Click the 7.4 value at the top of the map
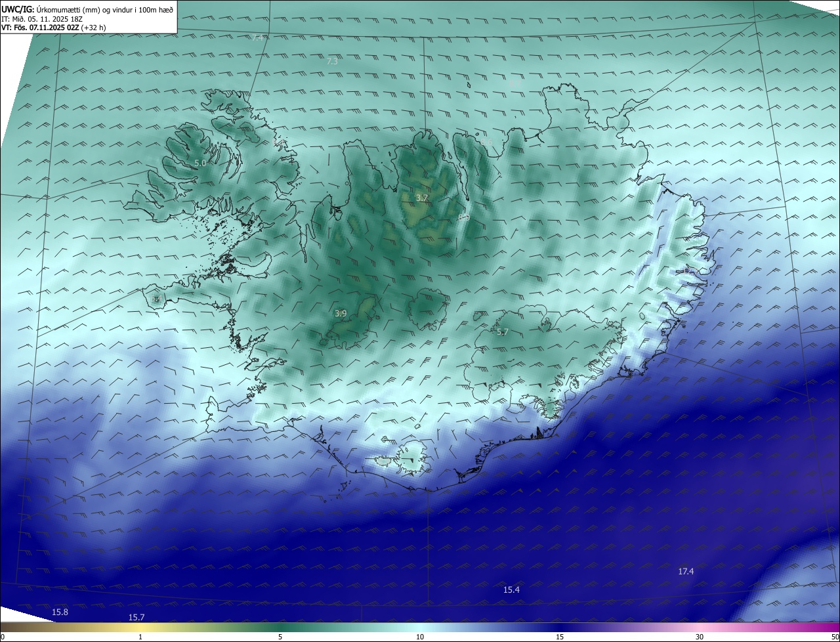This screenshot has width=840, height=642. click(257, 38)
